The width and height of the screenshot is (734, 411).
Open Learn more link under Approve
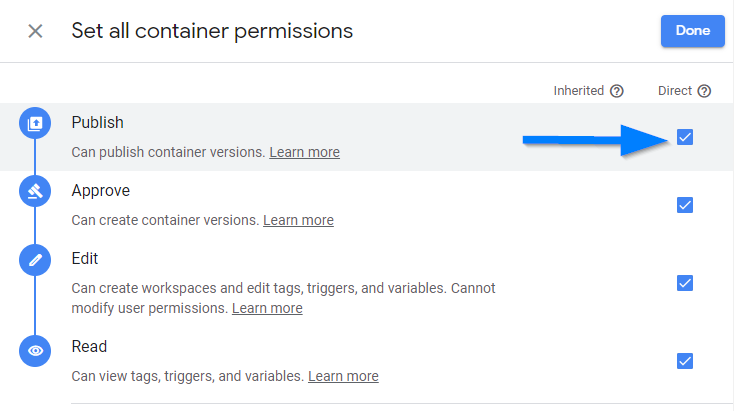click(x=299, y=220)
